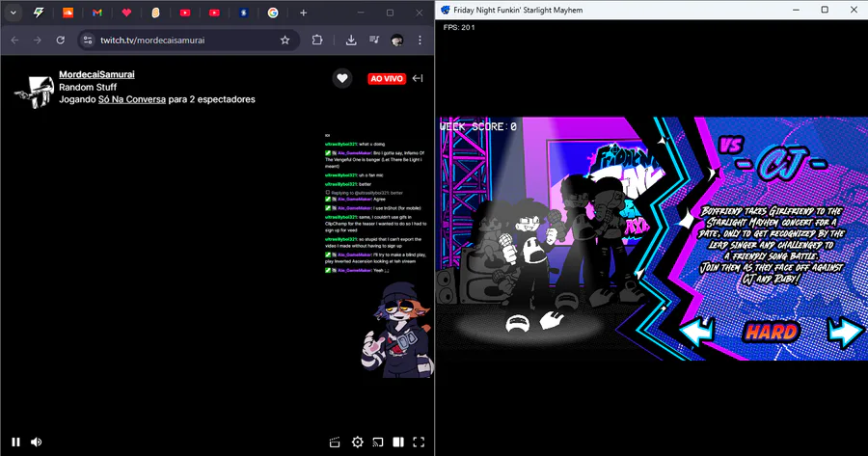Screen dimensions: 868x456
Task: Pause the Twitch stream
Action: 15,442
